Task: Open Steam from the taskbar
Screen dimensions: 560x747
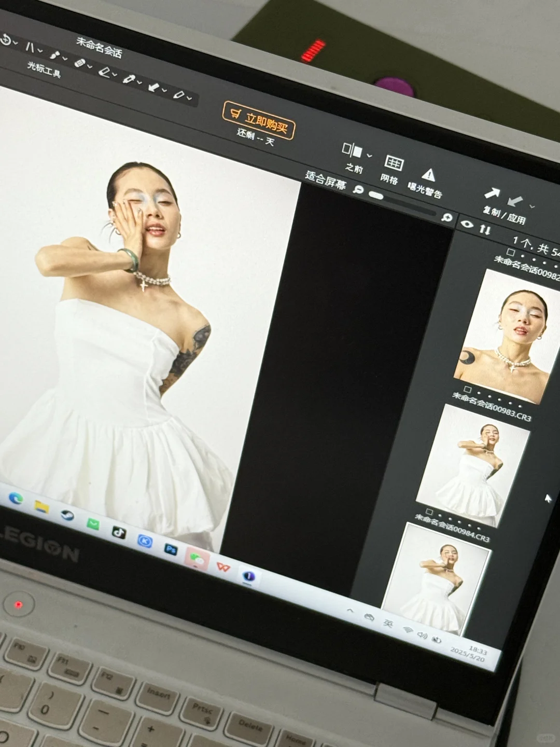Action: point(67,515)
